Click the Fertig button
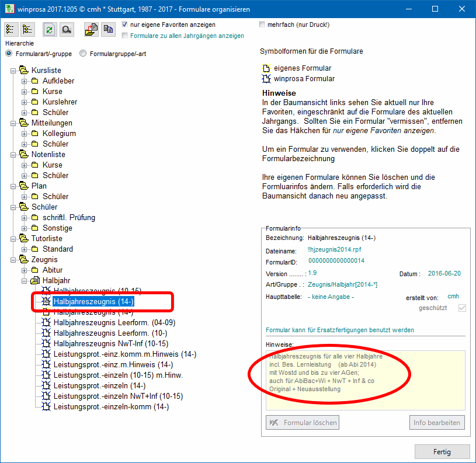This screenshot has width=476, height=463. point(442,451)
